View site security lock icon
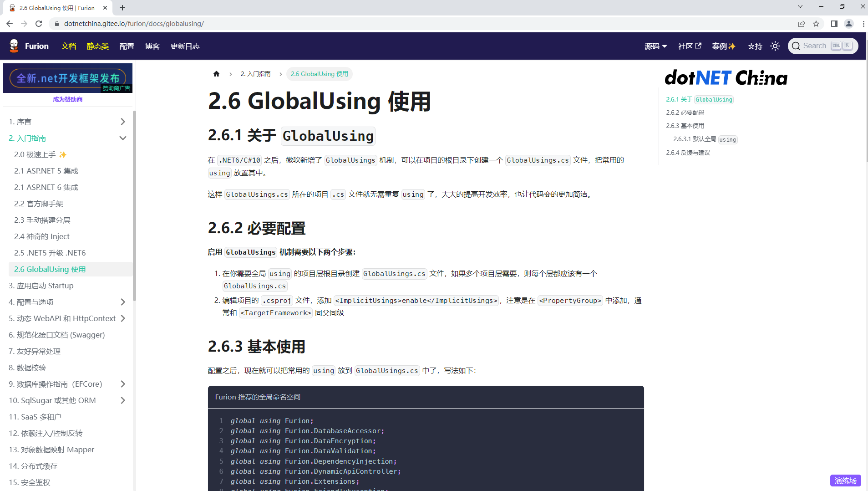Screen dimensions: 868x491 [56, 24]
